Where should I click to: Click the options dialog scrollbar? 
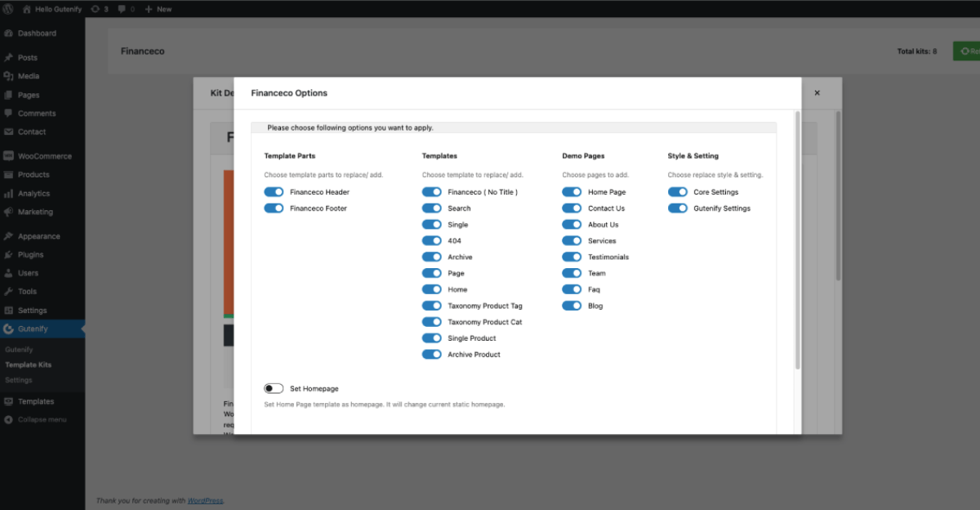coord(798,239)
